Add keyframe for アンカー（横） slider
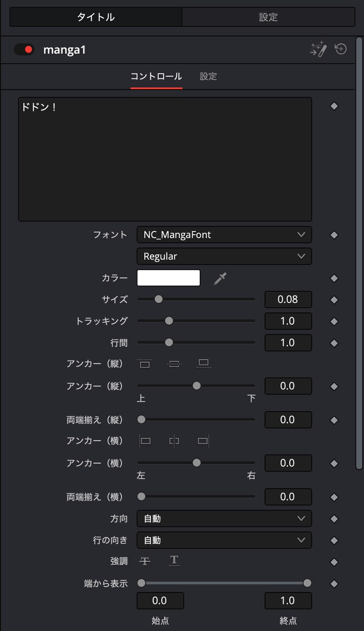 [334, 464]
